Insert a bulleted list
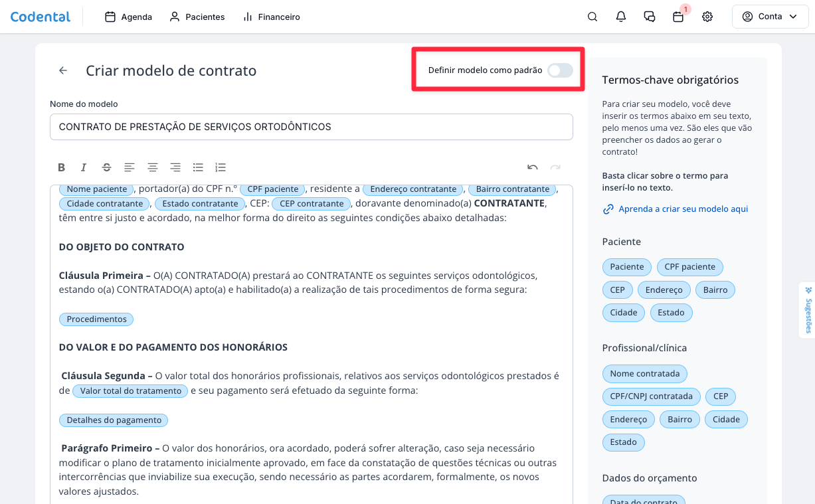 point(198,167)
